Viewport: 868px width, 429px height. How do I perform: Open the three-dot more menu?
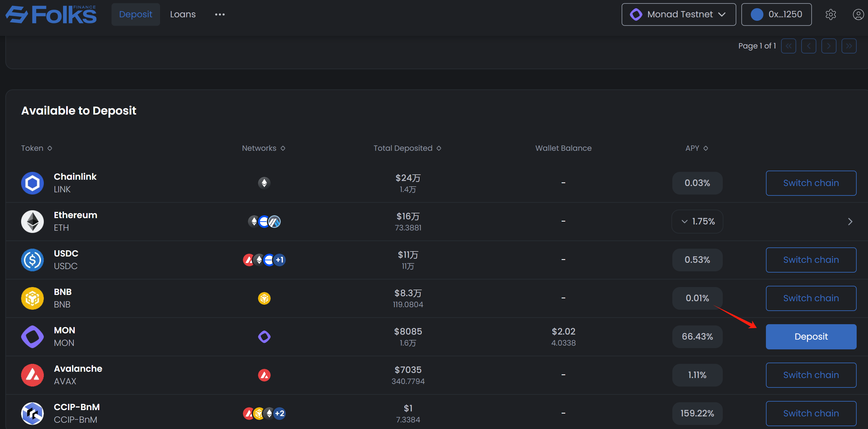(220, 14)
